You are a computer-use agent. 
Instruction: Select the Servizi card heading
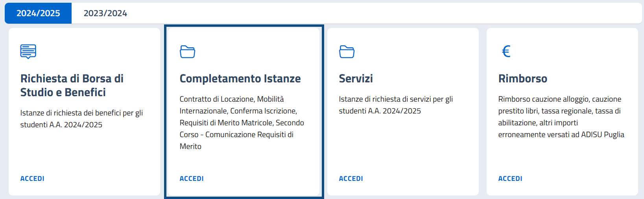356,78
